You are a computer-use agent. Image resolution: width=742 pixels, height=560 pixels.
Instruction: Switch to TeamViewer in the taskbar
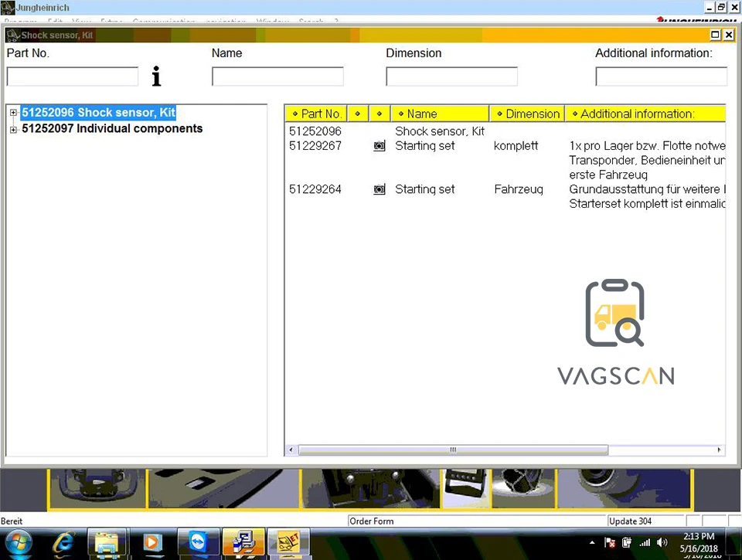(x=199, y=542)
